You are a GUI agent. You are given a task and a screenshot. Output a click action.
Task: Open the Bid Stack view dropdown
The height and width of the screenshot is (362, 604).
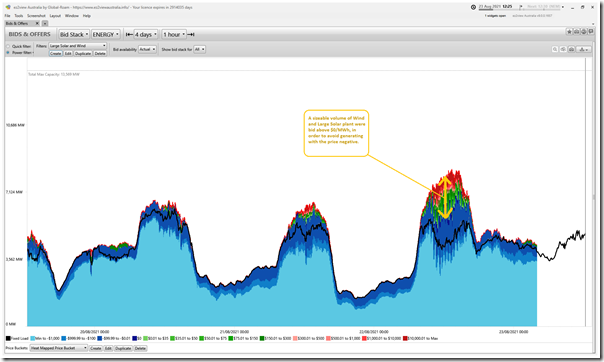(x=74, y=35)
